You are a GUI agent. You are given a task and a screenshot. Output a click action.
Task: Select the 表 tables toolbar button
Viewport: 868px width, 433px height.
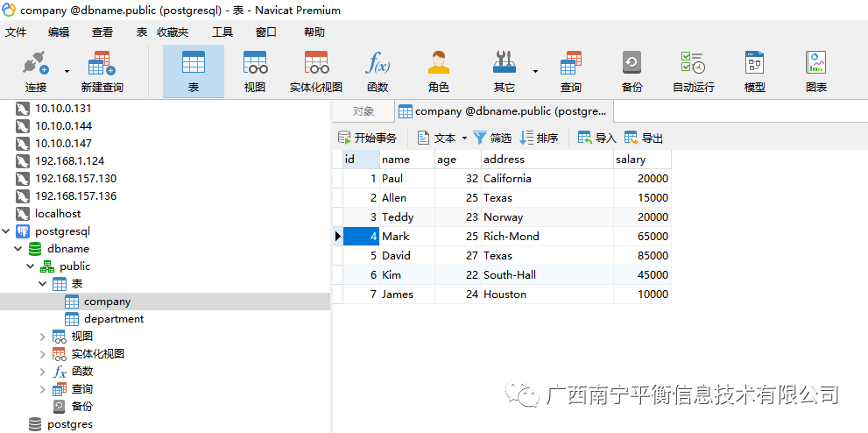[194, 71]
